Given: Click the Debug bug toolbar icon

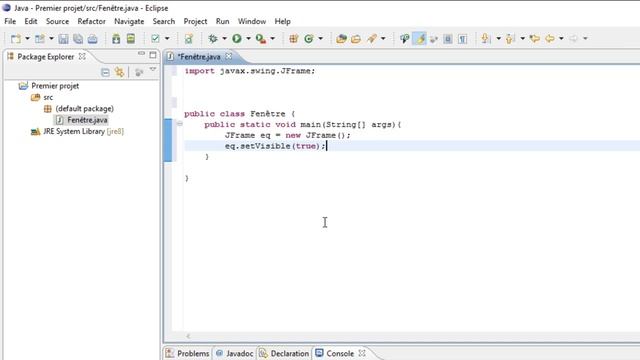Looking at the screenshot, I should tap(213, 39).
